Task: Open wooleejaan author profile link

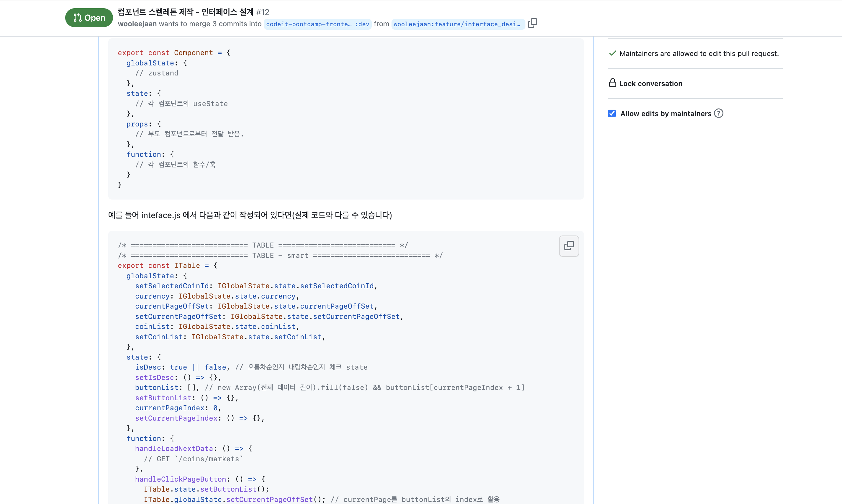Action: (x=137, y=24)
